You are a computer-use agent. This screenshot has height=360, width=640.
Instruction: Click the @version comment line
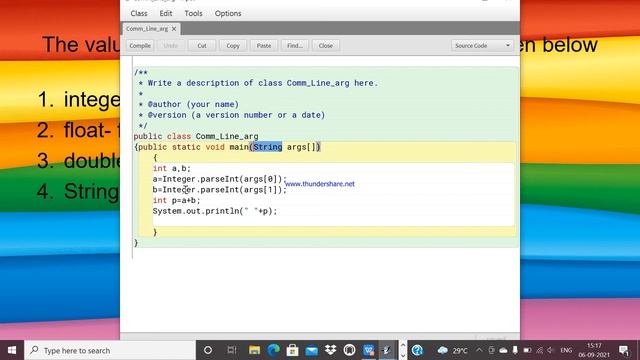pyautogui.click(x=232, y=115)
